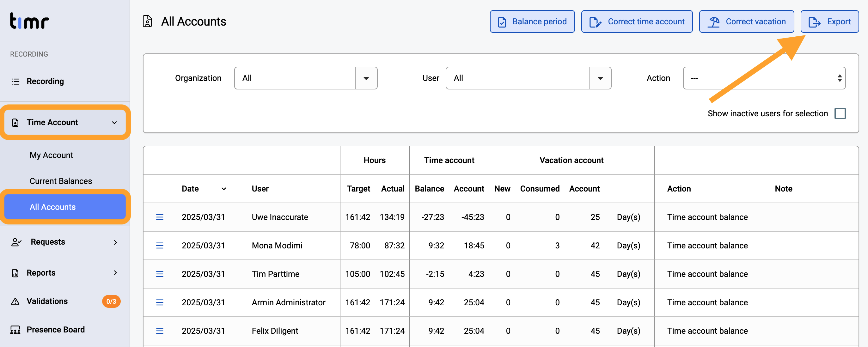
Task: Go to Current Balances
Action: click(61, 181)
